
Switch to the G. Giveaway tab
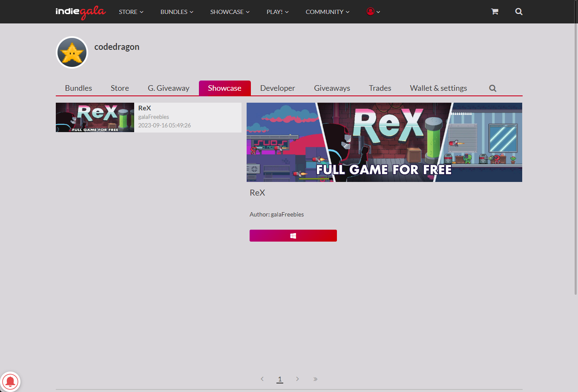coord(169,88)
